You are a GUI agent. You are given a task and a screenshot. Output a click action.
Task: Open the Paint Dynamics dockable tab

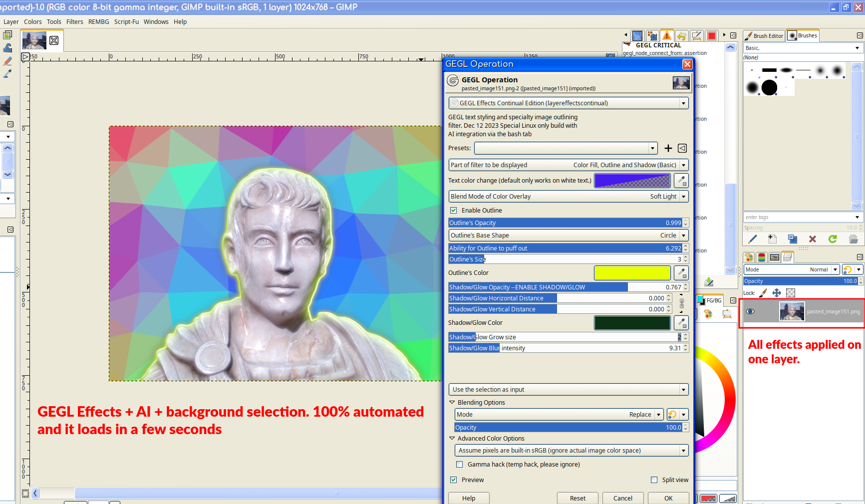coord(652,36)
